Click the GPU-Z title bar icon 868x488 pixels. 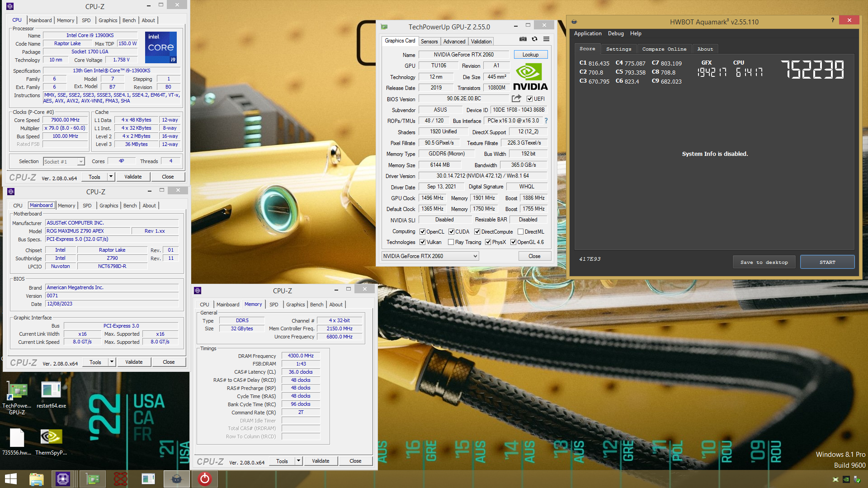click(384, 27)
